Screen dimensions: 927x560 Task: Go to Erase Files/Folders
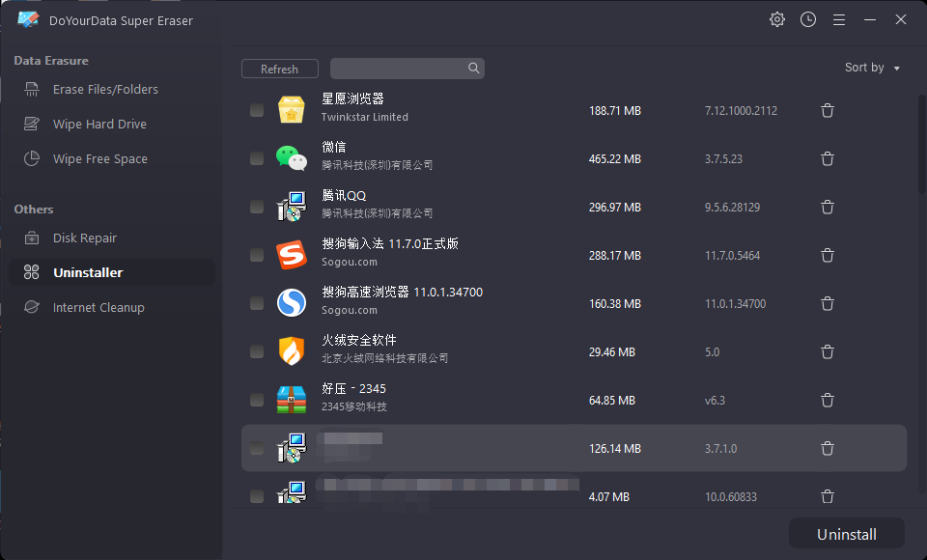coord(105,90)
